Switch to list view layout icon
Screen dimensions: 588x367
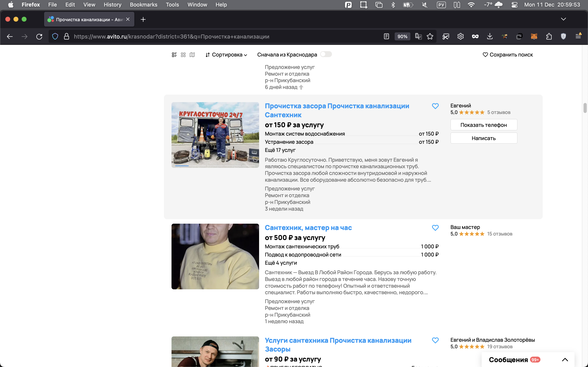click(174, 55)
